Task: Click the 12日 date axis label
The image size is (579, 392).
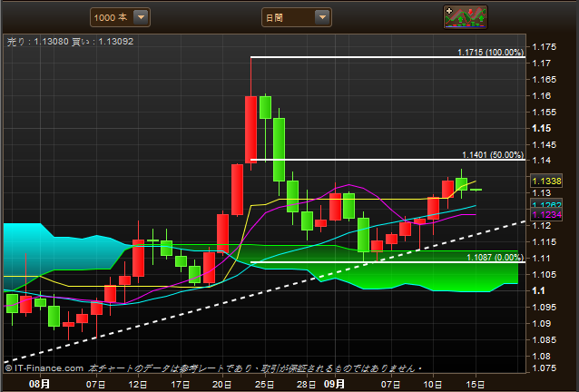Action: point(138,384)
